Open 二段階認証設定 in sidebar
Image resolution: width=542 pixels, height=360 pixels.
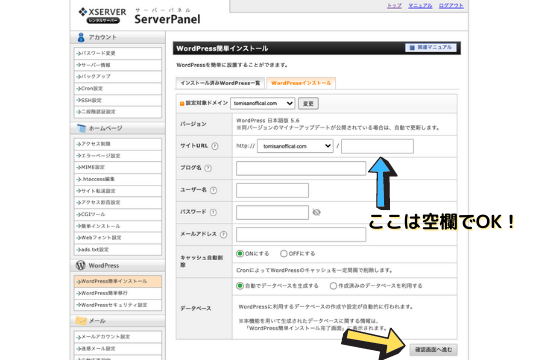click(x=118, y=112)
